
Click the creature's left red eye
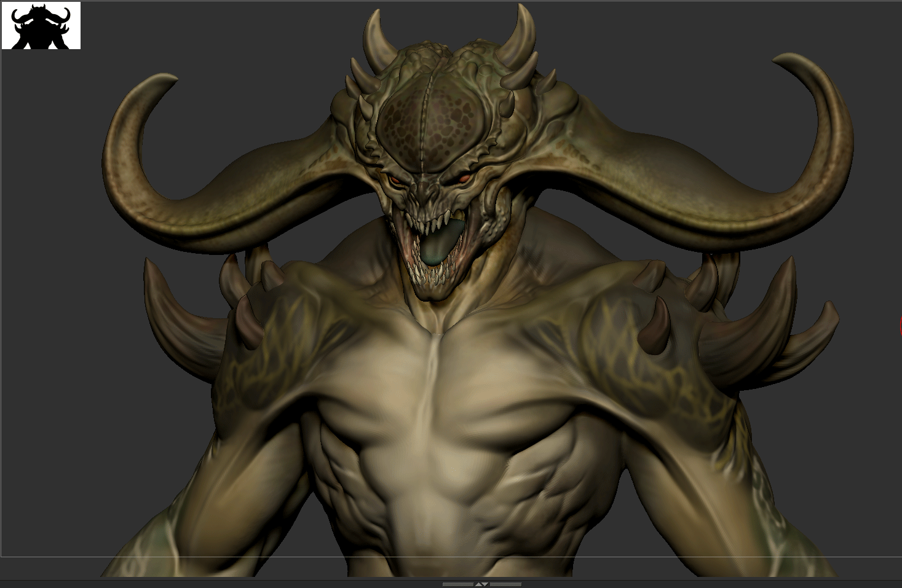(394, 180)
